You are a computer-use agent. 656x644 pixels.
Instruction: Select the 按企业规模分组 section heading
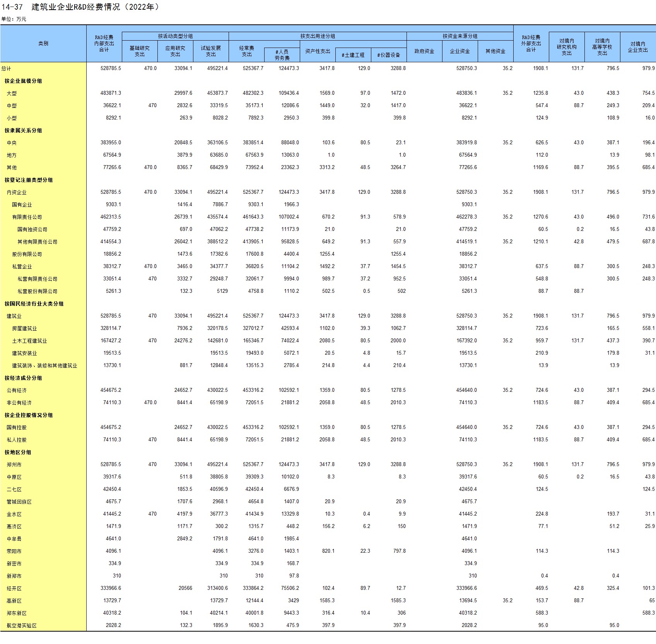[23, 81]
